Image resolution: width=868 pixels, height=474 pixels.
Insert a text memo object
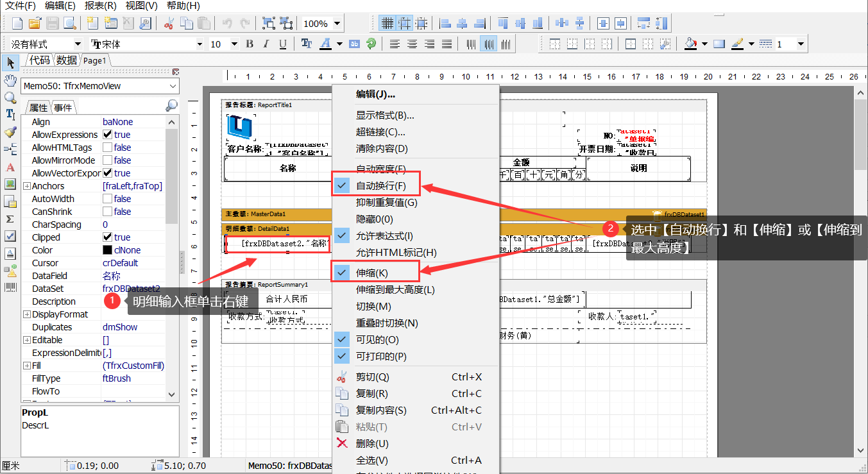click(10, 167)
